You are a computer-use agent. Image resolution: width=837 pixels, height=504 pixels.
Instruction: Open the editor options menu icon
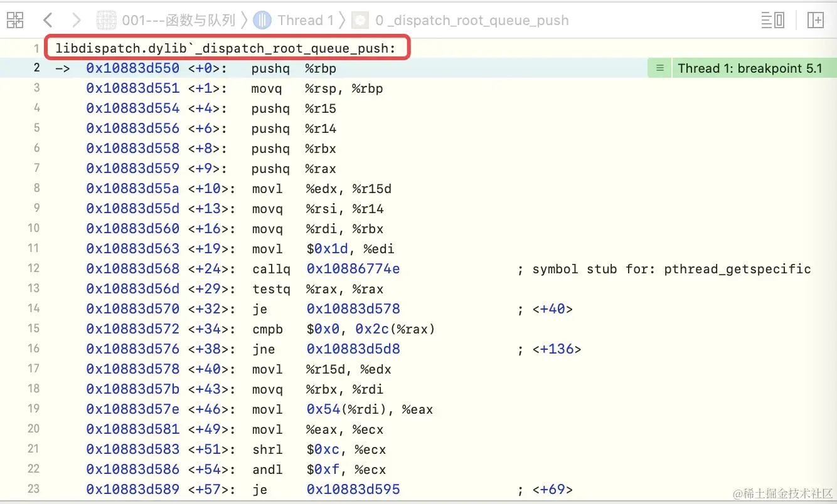click(x=772, y=20)
